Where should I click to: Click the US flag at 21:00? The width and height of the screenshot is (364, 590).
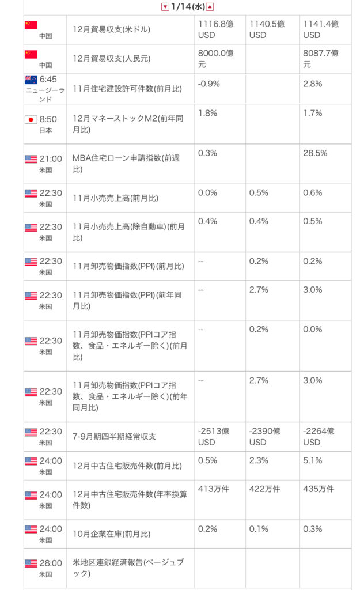pos(31,159)
